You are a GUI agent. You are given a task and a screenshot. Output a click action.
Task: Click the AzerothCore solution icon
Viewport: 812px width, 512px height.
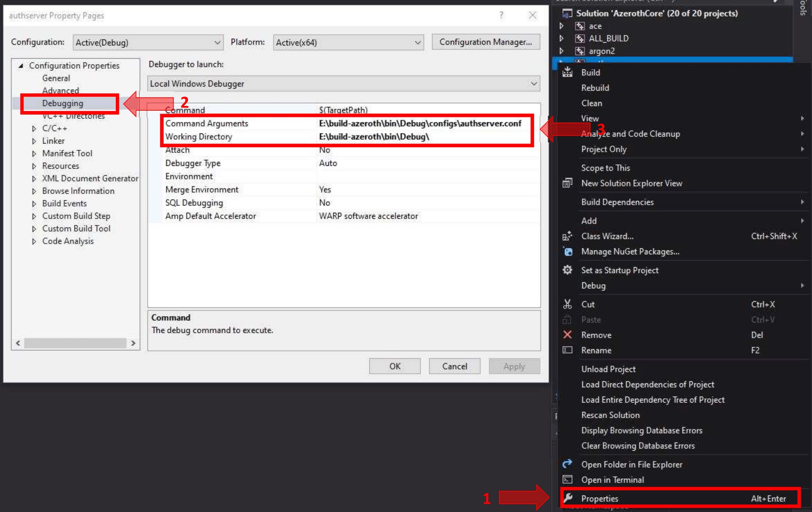(x=567, y=13)
